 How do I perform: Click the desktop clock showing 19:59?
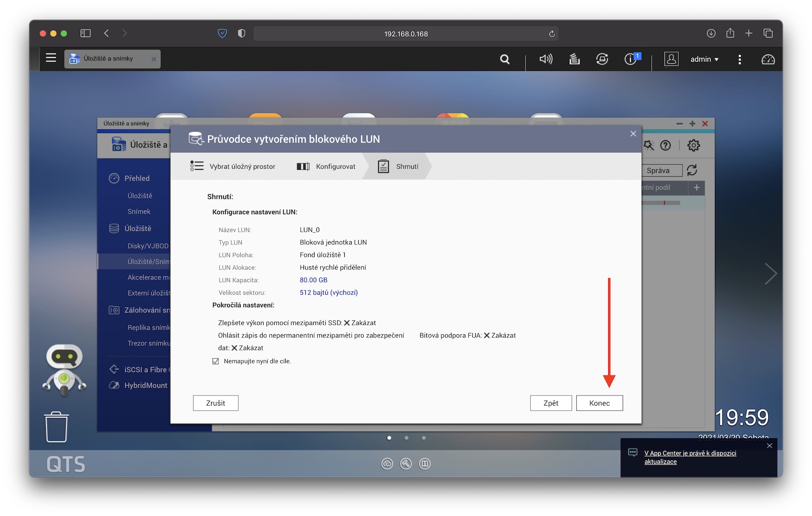(x=741, y=418)
